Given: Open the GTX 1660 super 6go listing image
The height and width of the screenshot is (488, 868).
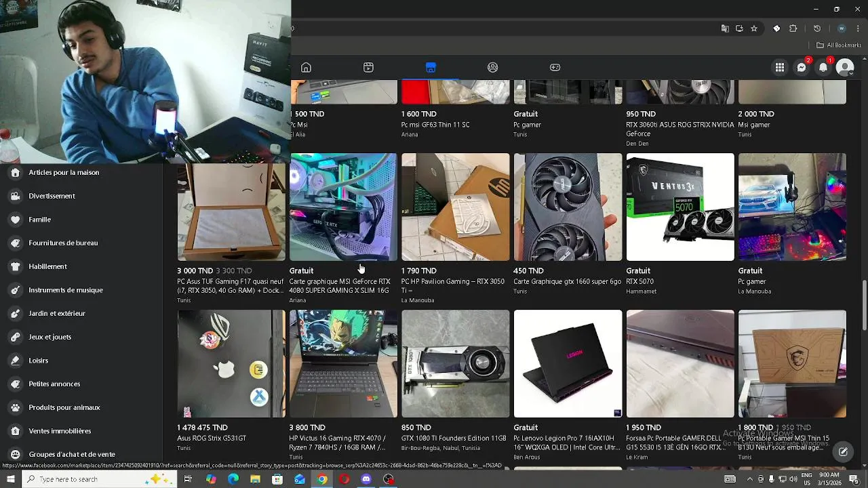Looking at the screenshot, I should 568,207.
